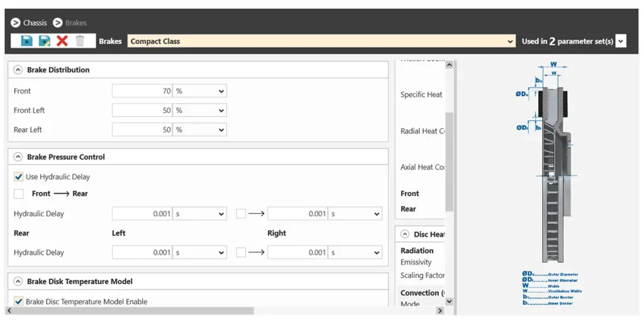Viewport: 644px width, 323px height.
Task: Open the Brakes Compact Class dropdown
Action: (321, 41)
